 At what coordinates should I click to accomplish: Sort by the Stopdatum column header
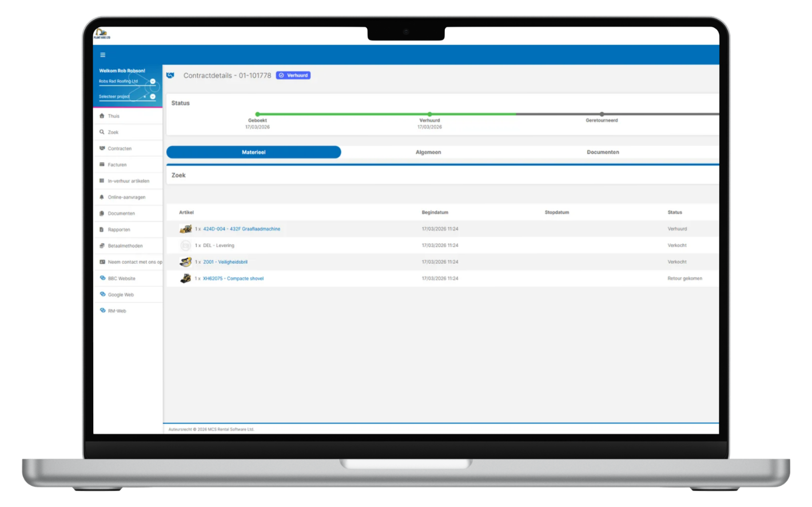coord(557,212)
